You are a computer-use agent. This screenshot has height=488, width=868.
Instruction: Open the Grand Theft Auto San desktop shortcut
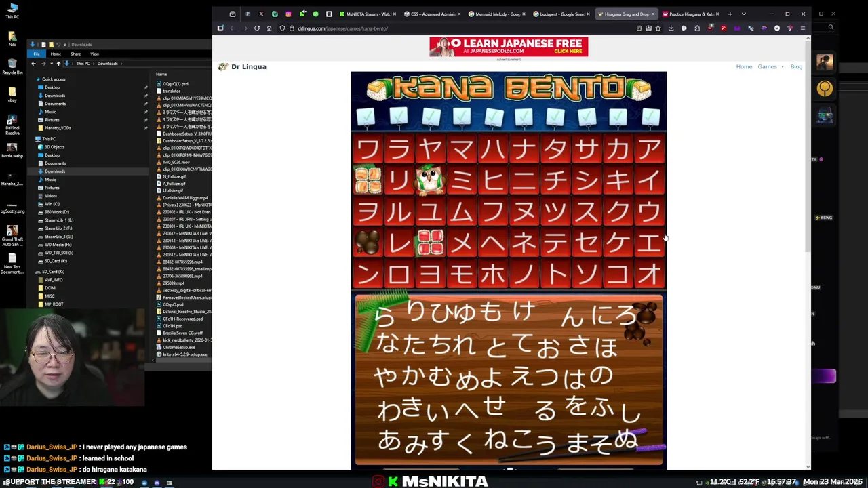pos(12,234)
